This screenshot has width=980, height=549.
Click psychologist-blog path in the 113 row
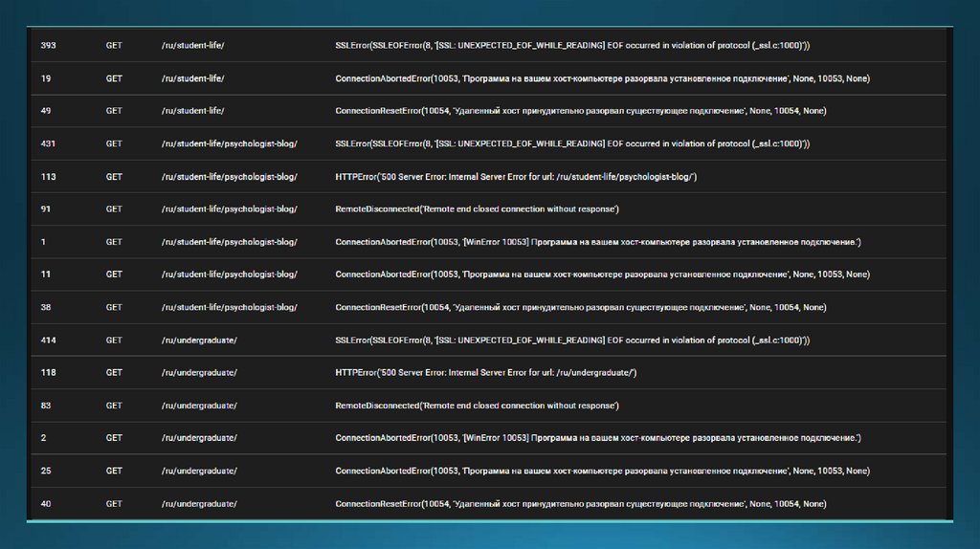(x=230, y=177)
